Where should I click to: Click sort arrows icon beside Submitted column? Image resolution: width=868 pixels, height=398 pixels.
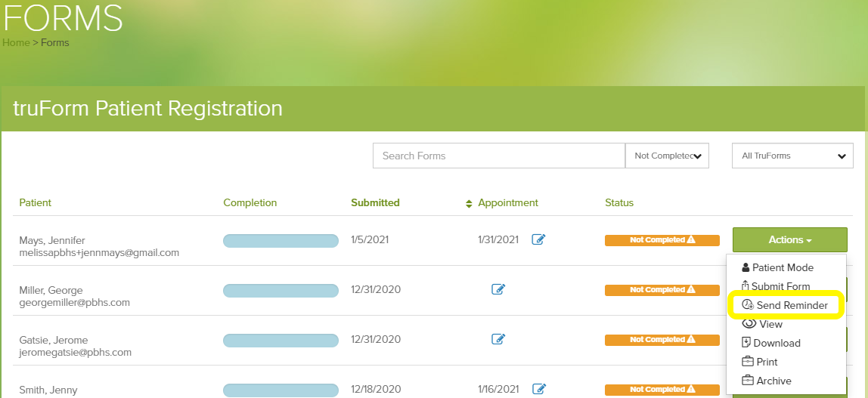469,203
